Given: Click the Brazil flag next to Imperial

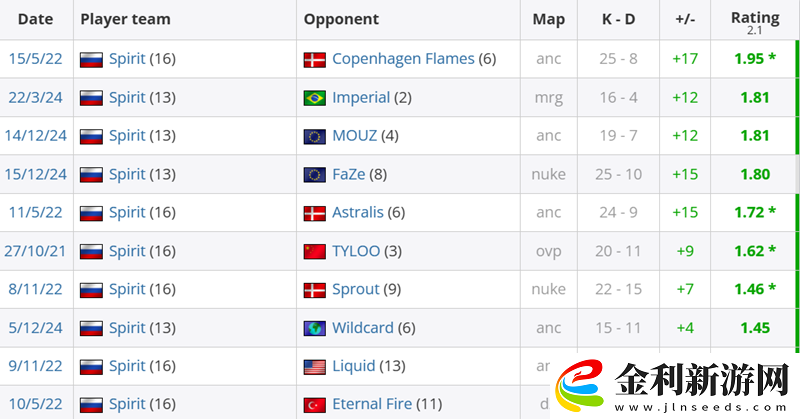Looking at the screenshot, I should tap(315, 98).
